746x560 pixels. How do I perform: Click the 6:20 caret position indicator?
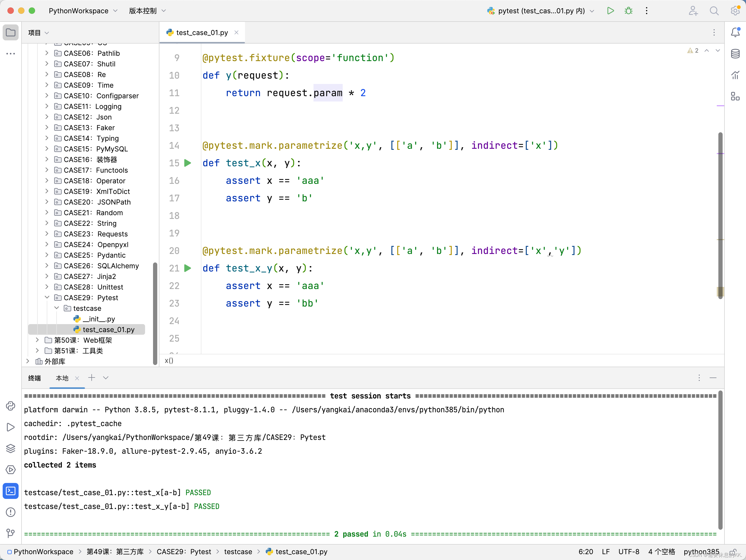click(586, 551)
